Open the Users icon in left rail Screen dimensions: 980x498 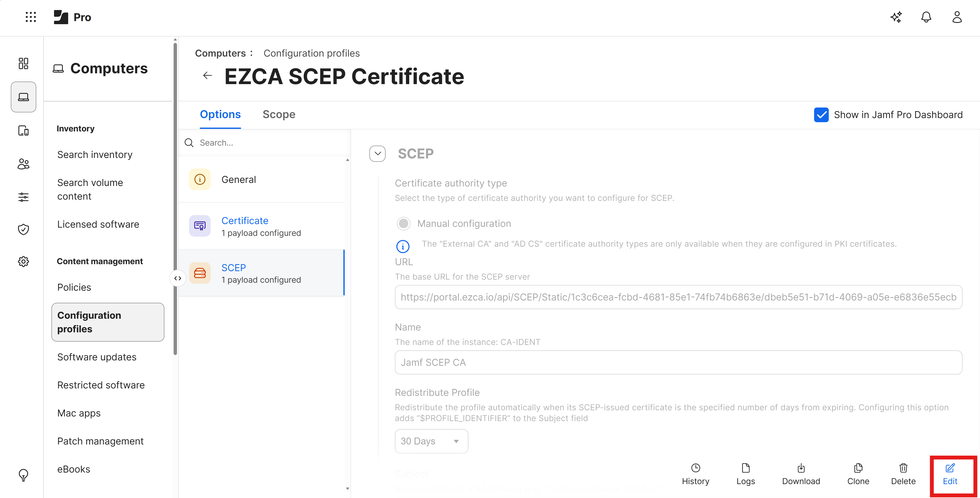point(23,164)
